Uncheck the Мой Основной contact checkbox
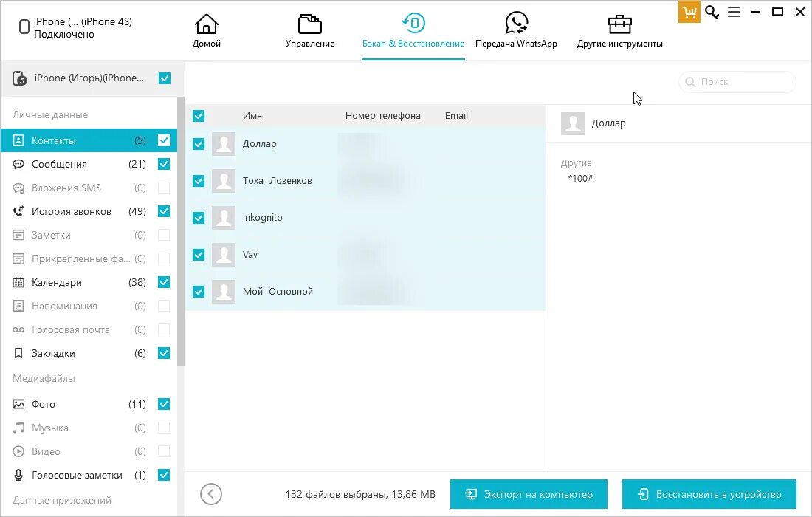This screenshot has width=812, height=517. click(199, 292)
